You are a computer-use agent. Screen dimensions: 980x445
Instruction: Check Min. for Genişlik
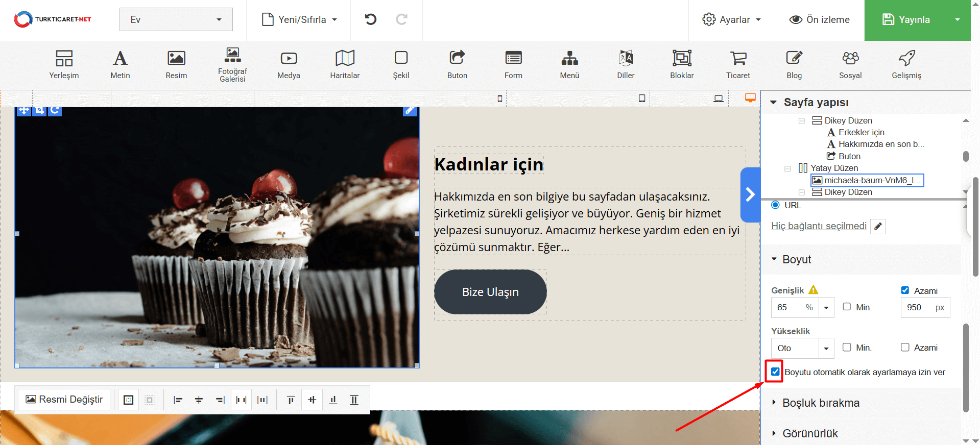847,307
